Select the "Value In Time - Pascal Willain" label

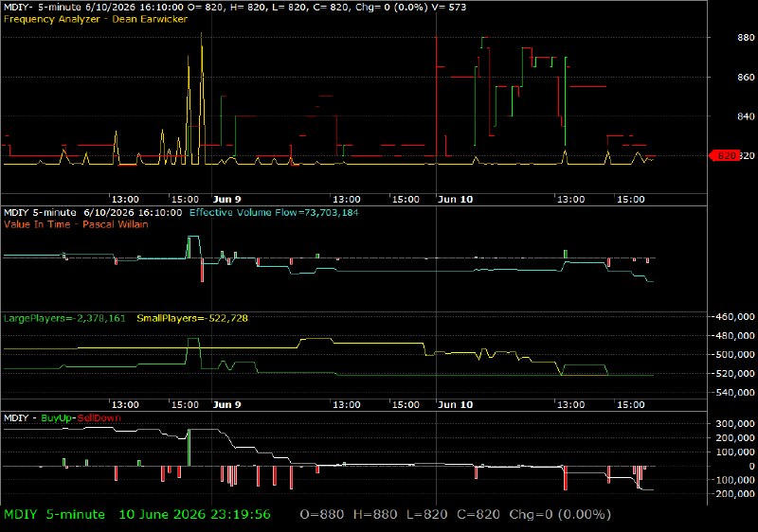[76, 224]
